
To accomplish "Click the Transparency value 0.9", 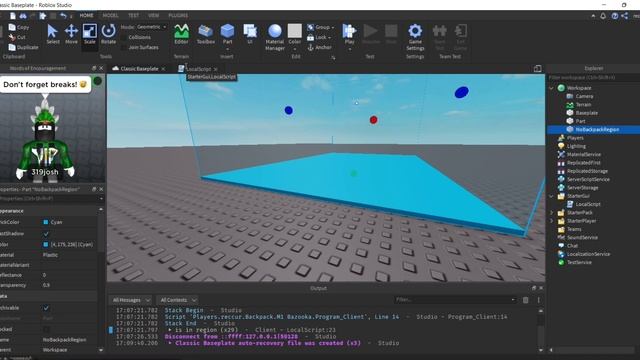I will 46,285.
